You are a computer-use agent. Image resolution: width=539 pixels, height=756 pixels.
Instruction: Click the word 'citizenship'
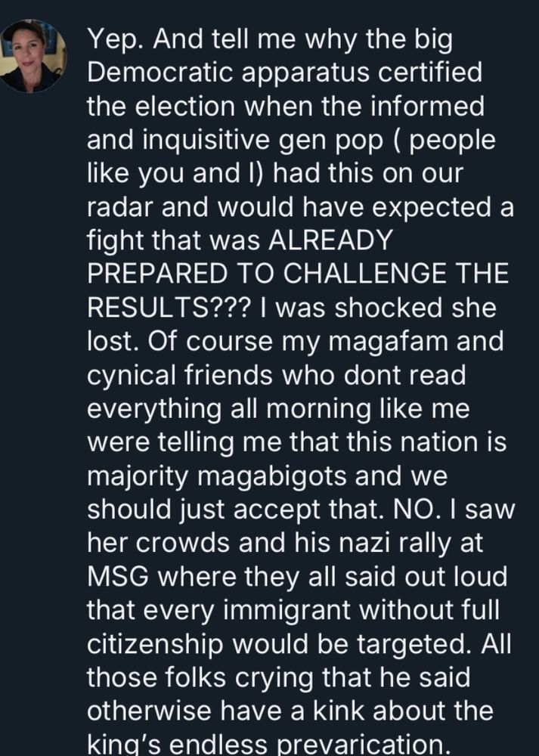(155, 645)
